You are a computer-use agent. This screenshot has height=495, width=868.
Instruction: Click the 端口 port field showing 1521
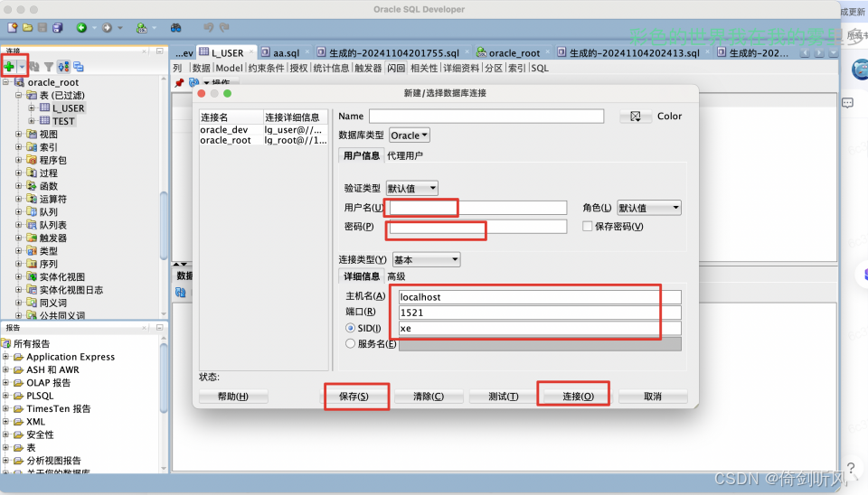(540, 313)
